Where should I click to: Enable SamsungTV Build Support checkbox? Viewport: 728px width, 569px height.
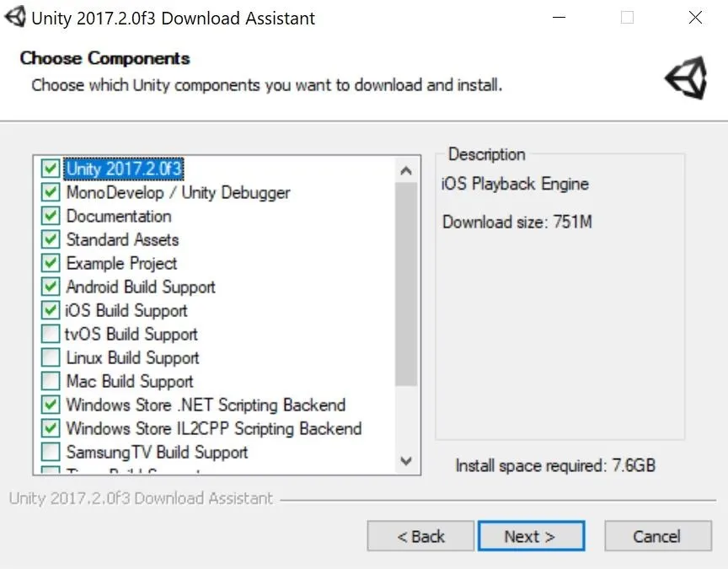click(51, 452)
